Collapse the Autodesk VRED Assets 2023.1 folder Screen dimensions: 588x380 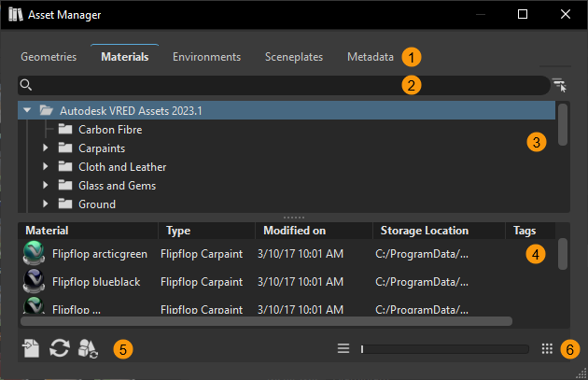(x=28, y=110)
